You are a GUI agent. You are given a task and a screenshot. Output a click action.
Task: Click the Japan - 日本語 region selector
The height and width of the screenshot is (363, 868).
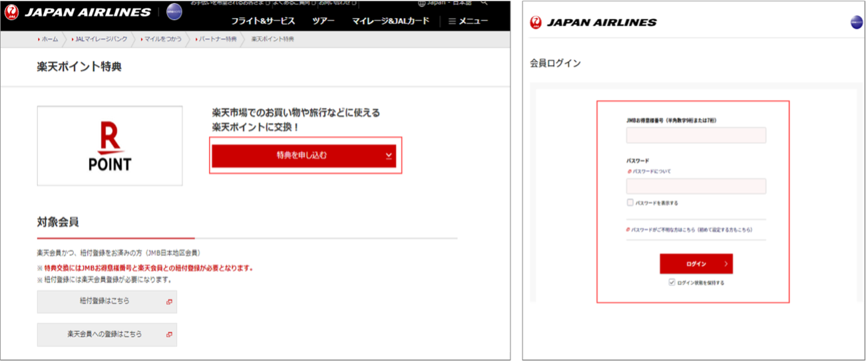click(x=444, y=3)
